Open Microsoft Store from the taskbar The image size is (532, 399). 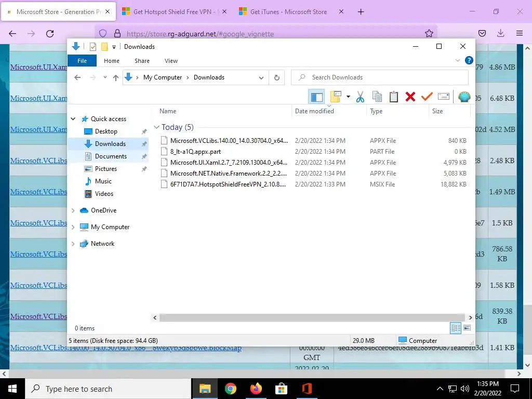[x=281, y=389]
